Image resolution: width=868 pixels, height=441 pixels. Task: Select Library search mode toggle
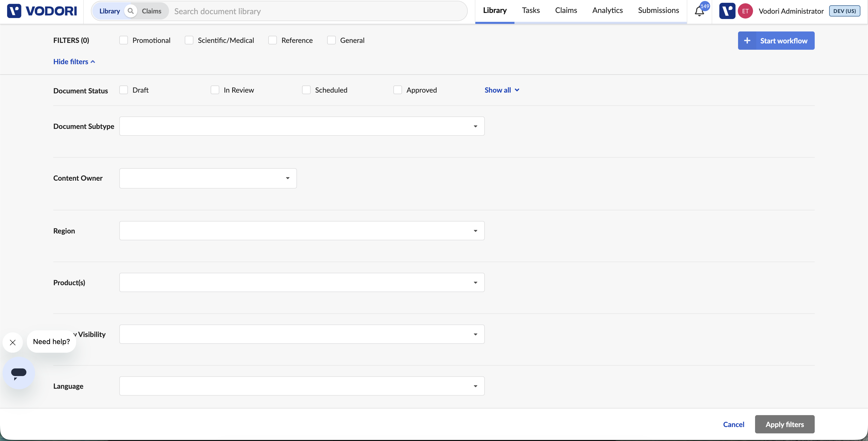coord(109,11)
